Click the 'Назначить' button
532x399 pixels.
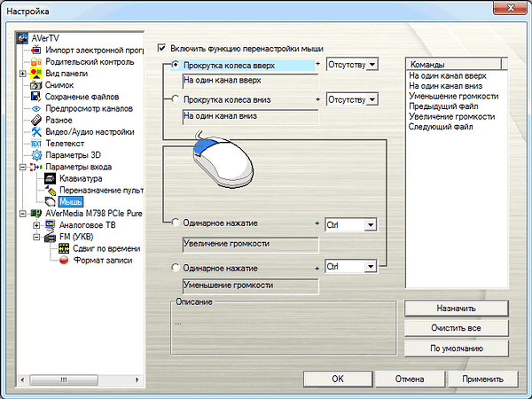pos(457,309)
